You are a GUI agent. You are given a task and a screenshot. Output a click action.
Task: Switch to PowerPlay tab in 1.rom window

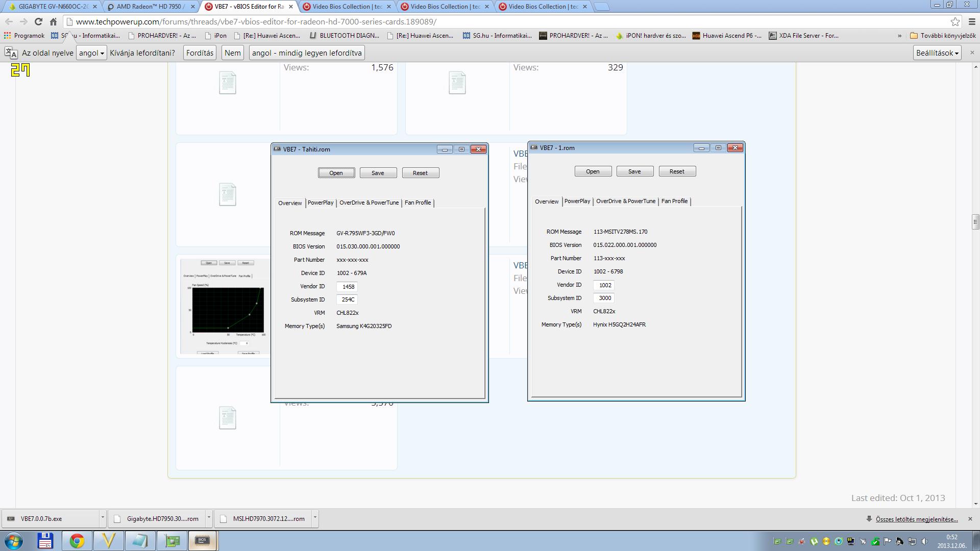(x=577, y=201)
